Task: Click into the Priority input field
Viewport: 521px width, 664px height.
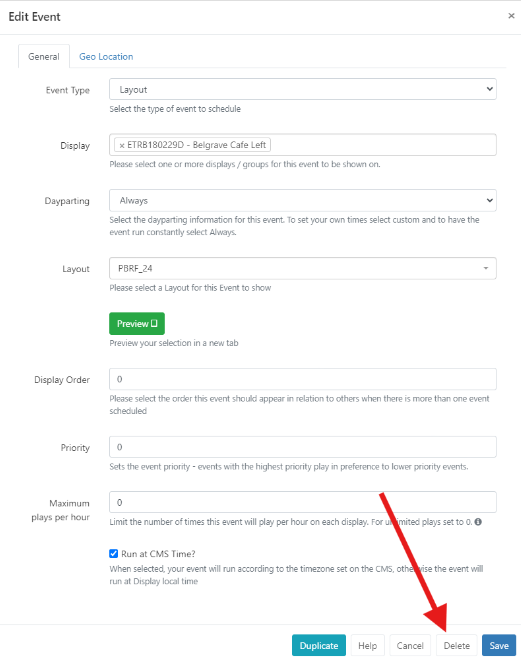Action: (x=303, y=447)
